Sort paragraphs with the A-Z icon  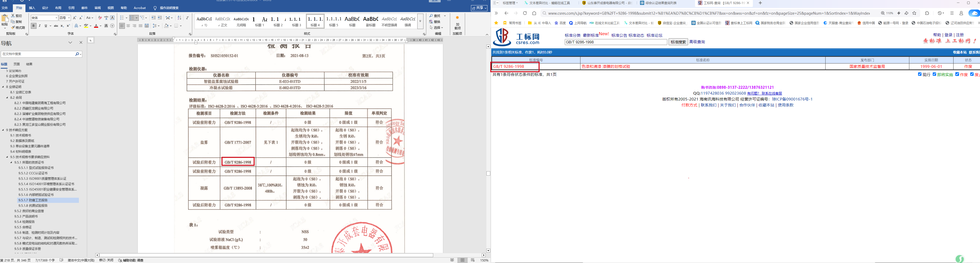click(179, 18)
